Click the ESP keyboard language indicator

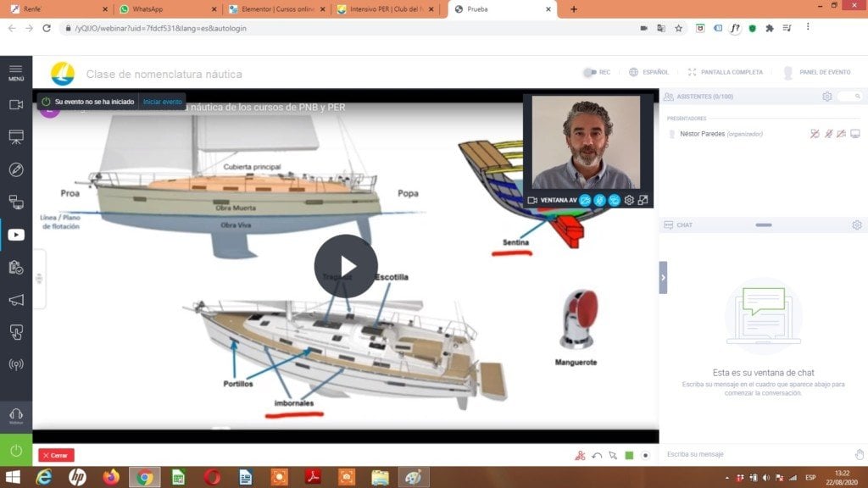(x=810, y=478)
